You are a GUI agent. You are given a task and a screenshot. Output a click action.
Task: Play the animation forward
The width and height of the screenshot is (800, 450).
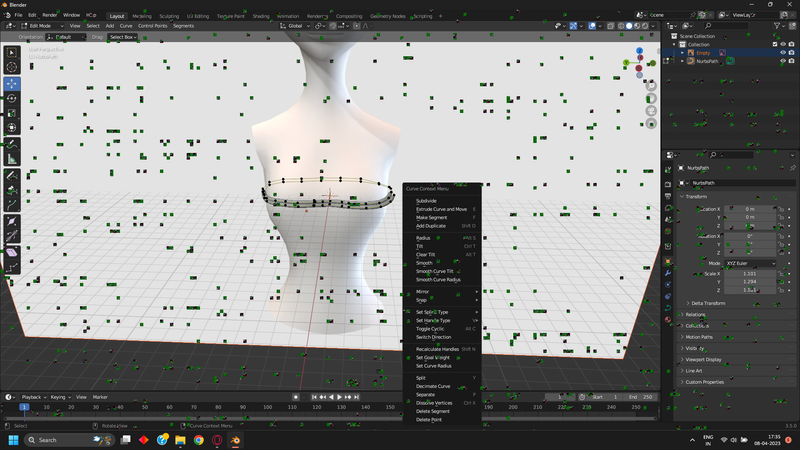339,397
